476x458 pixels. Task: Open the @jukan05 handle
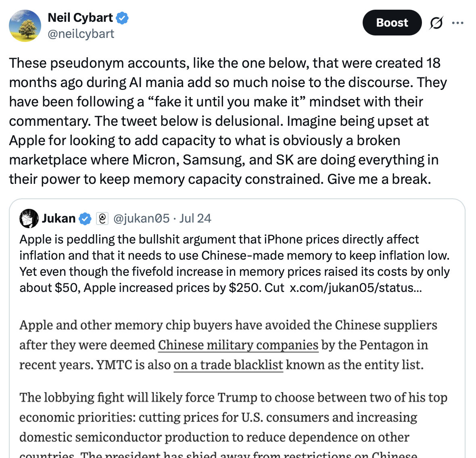tap(142, 219)
